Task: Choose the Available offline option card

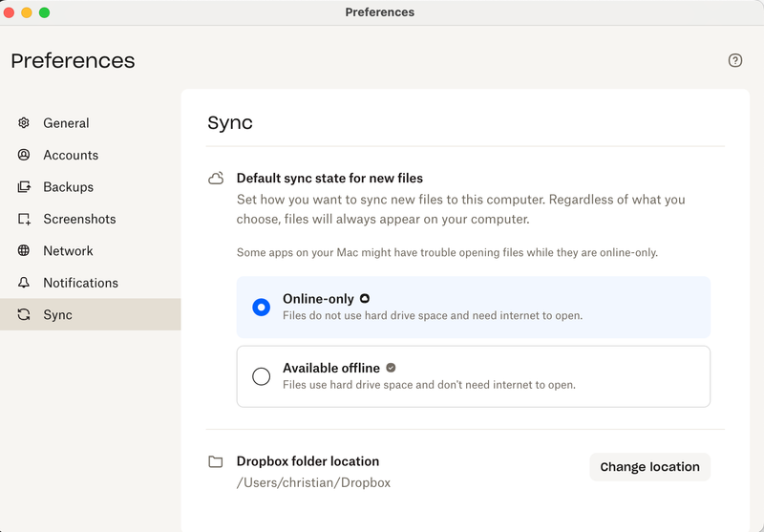Action: tap(473, 376)
